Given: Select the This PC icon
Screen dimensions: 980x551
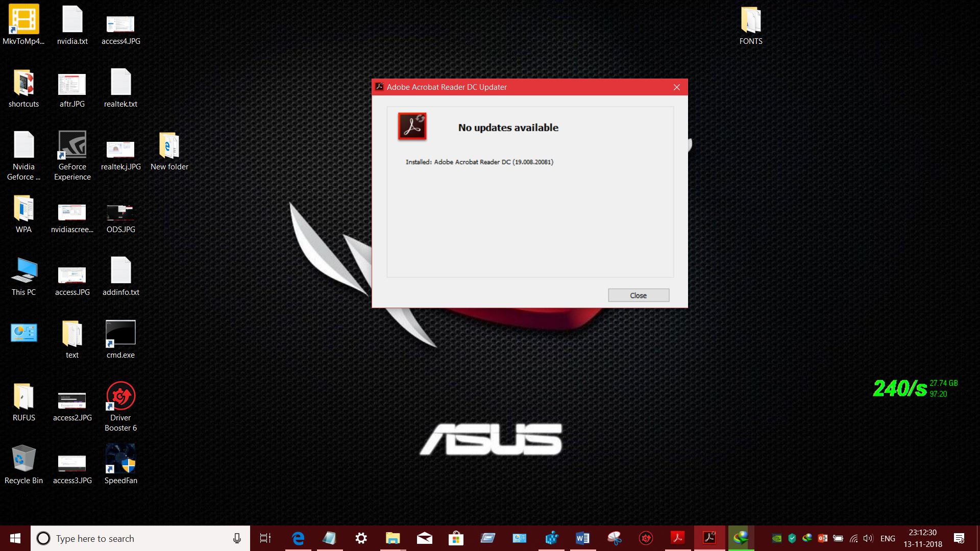Looking at the screenshot, I should click(x=23, y=276).
